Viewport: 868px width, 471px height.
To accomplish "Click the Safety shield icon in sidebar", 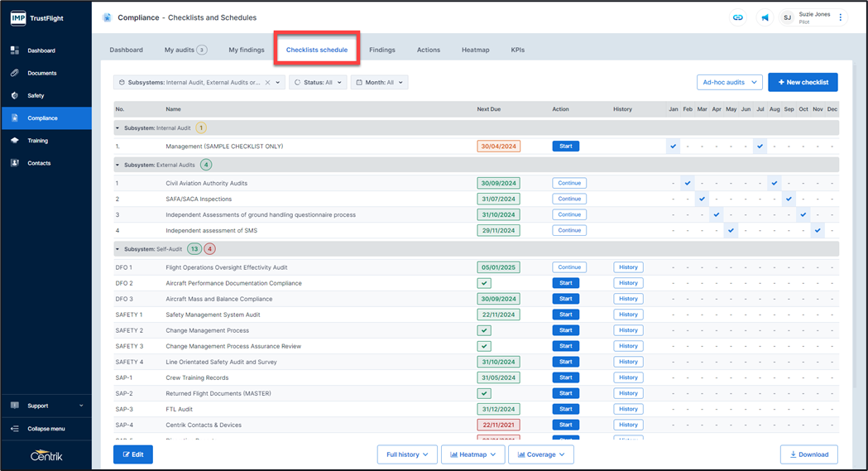I will [15, 95].
